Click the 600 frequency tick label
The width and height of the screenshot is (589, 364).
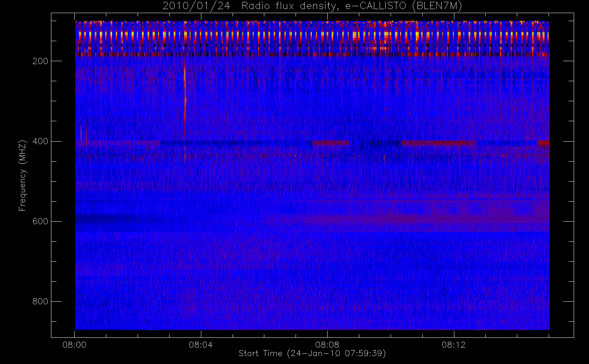[40, 221]
